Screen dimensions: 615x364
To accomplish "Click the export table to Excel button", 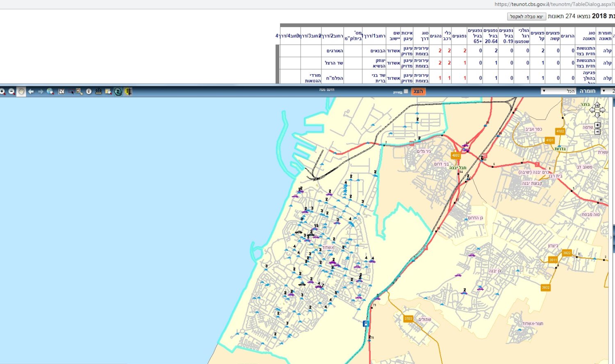I will coord(526,16).
